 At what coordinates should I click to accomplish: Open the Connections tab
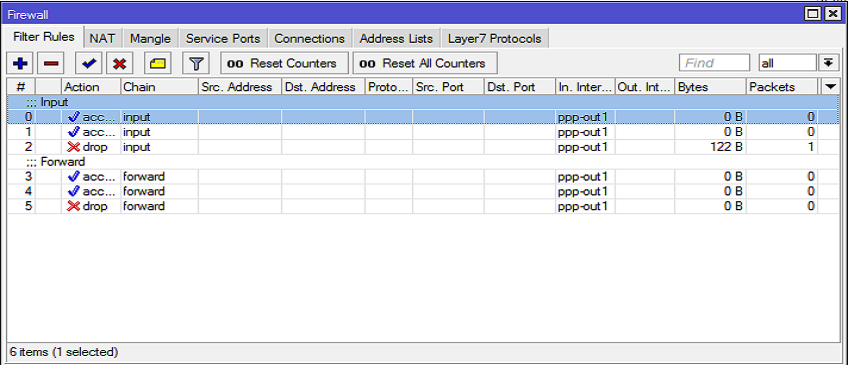click(x=310, y=38)
